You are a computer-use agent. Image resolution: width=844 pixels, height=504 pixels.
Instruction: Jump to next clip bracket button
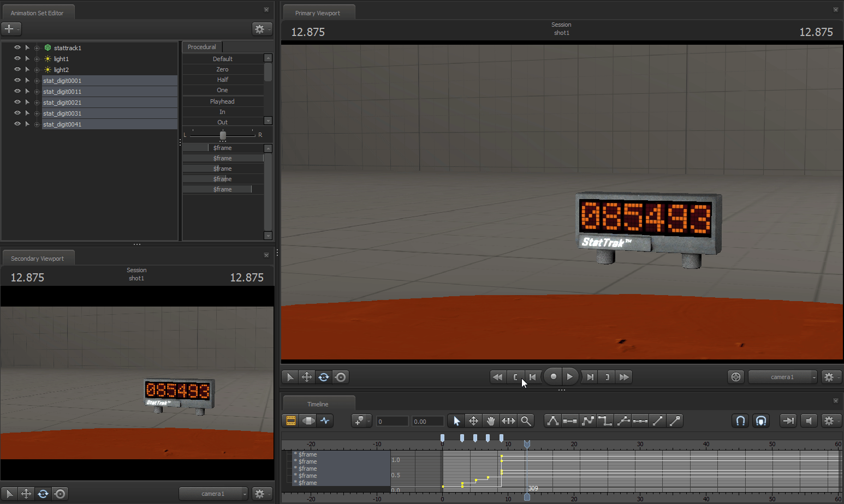607,377
